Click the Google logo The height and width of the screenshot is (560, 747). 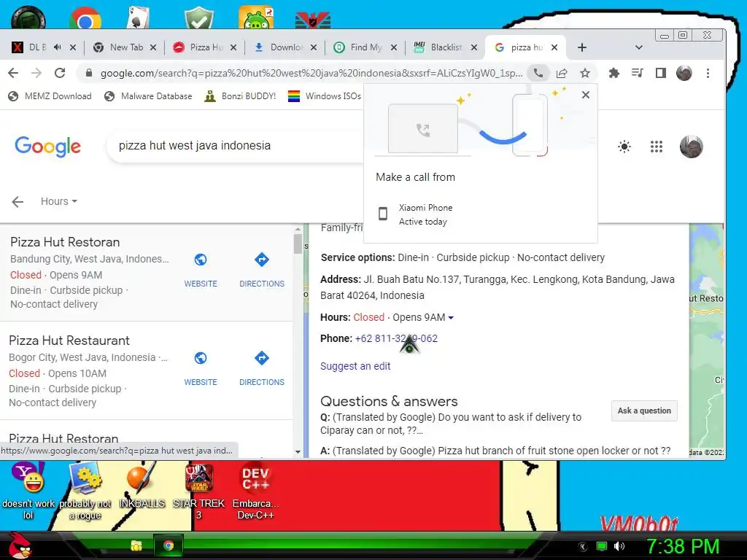[47, 146]
